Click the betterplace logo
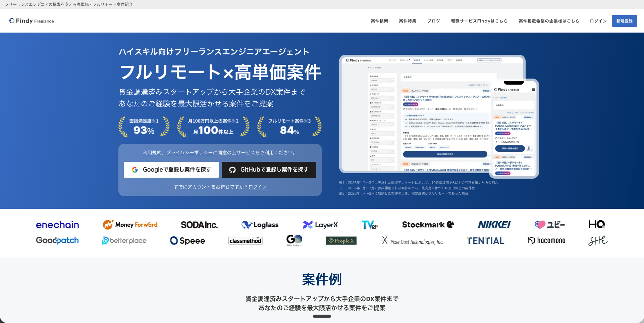Viewport: 644px width, 323px height. (124, 240)
